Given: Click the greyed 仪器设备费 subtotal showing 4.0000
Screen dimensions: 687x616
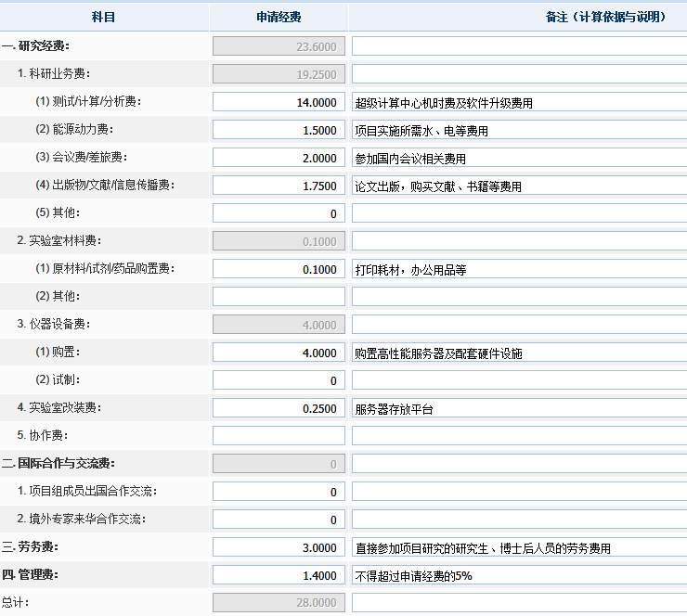Looking at the screenshot, I should click(x=279, y=325).
